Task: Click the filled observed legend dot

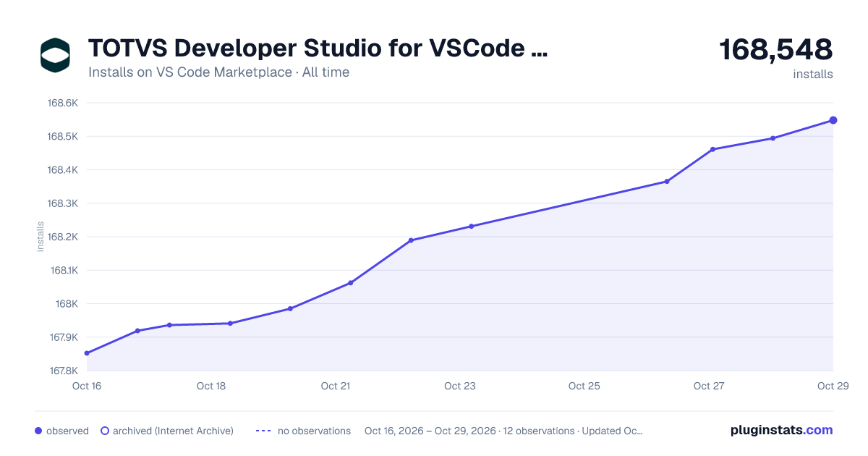Action: (38, 431)
